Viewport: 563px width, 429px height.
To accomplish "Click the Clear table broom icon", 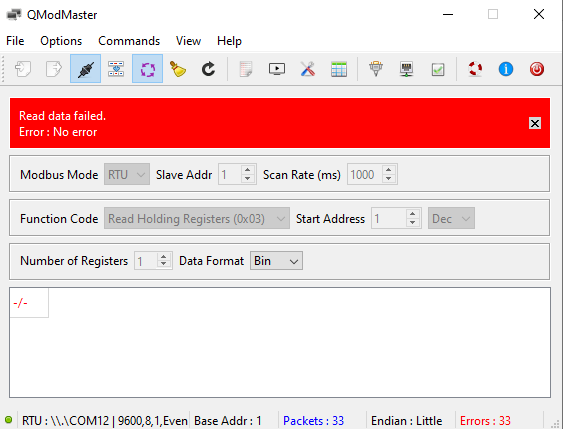I will click(178, 69).
